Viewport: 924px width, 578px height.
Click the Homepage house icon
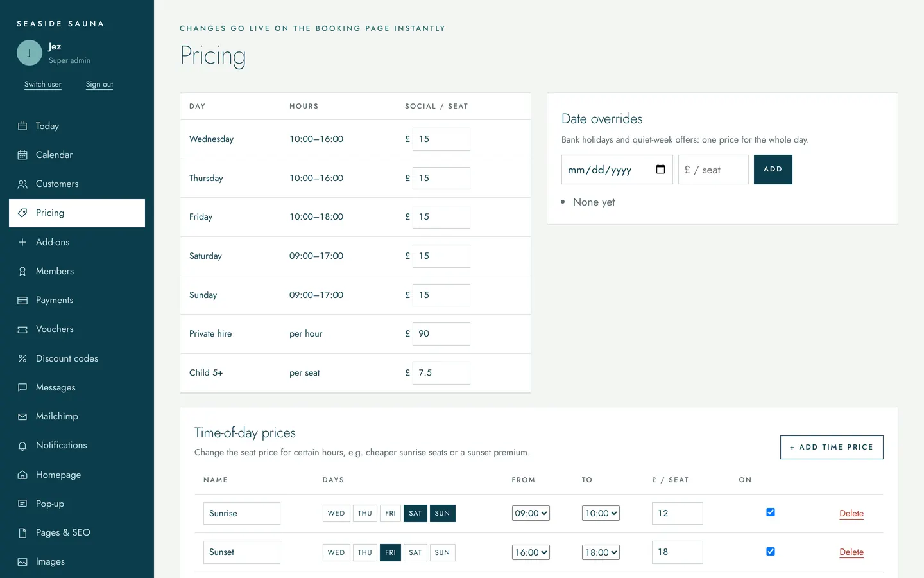click(22, 475)
